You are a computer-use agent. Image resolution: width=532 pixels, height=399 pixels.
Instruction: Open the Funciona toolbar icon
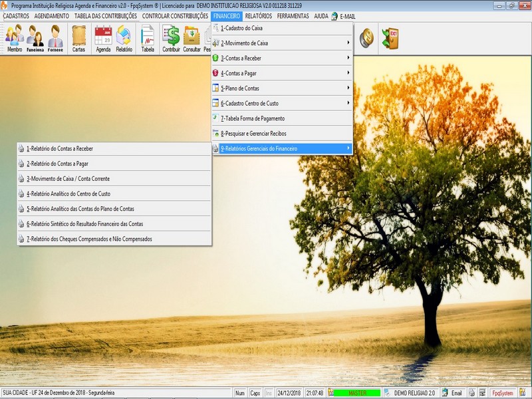point(35,39)
